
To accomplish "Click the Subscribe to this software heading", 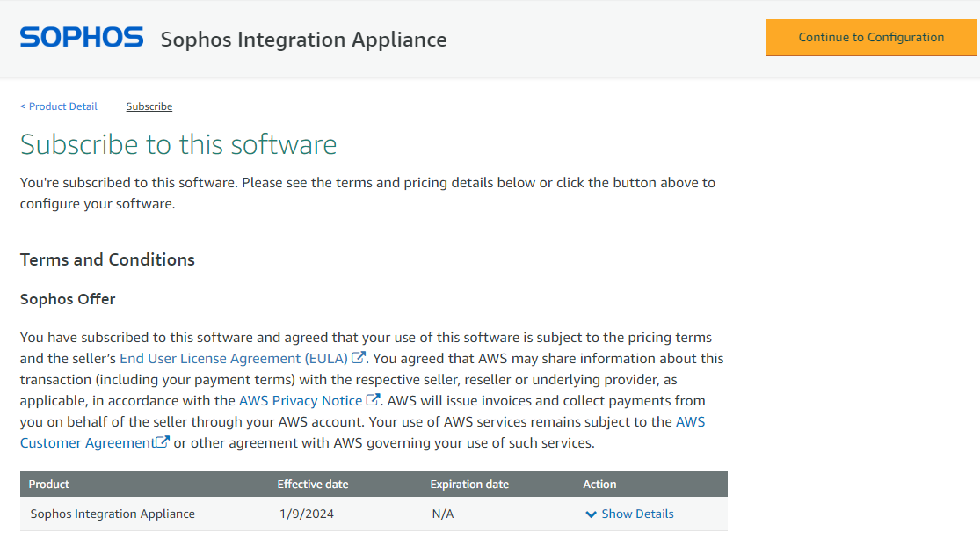I will (x=178, y=144).
